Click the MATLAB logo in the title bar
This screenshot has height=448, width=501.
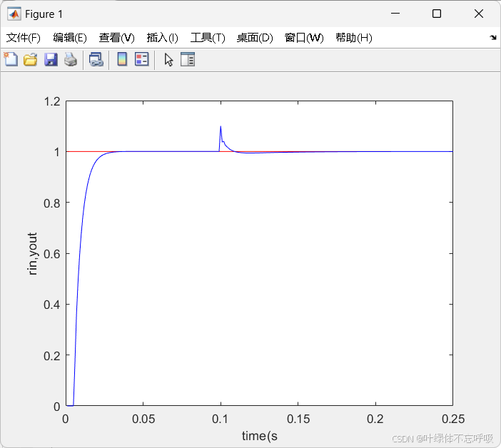(x=14, y=14)
